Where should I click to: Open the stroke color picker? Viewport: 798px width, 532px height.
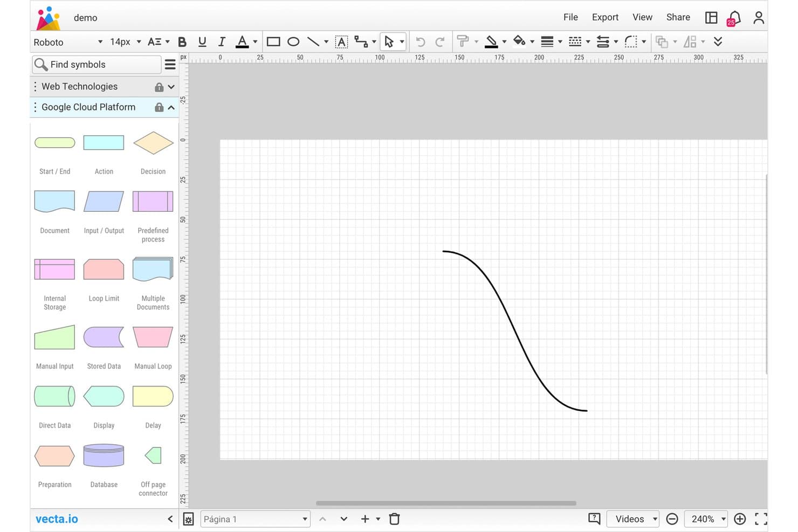click(491, 42)
